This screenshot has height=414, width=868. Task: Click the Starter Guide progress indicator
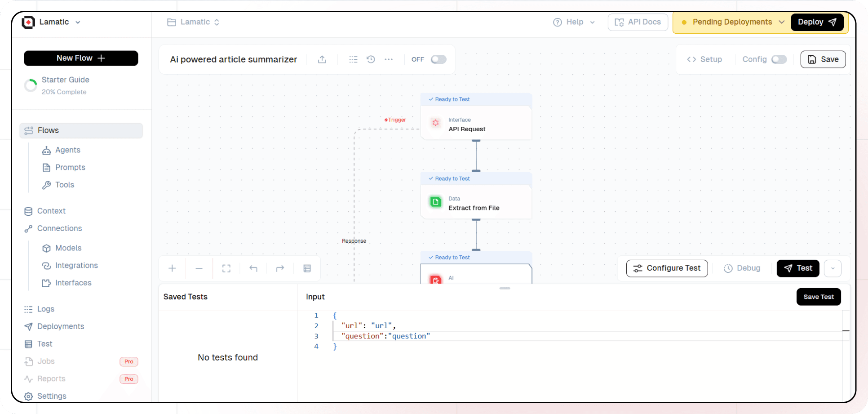30,85
